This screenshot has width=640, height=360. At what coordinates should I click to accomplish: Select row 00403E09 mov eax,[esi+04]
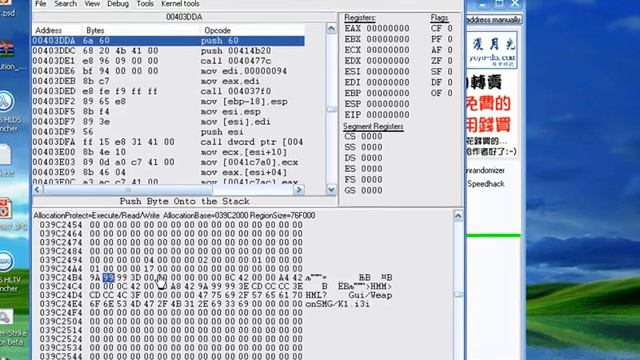[168, 172]
